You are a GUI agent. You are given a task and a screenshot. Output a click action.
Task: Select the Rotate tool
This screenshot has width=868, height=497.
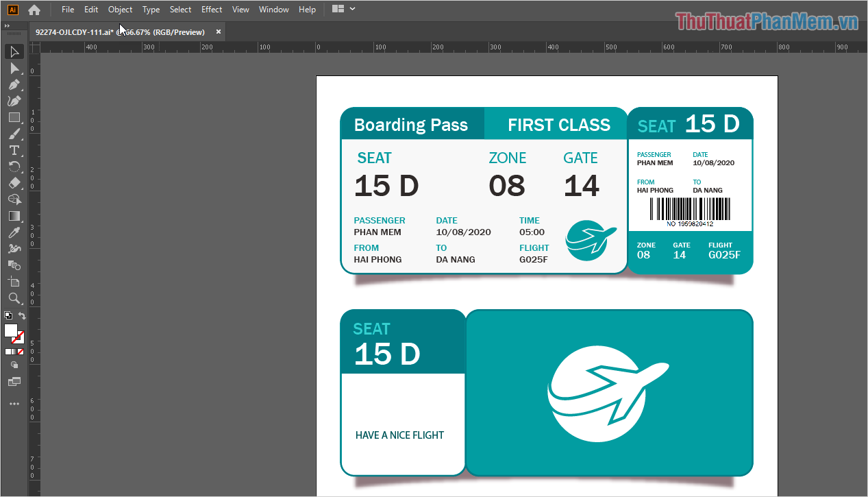coord(14,167)
